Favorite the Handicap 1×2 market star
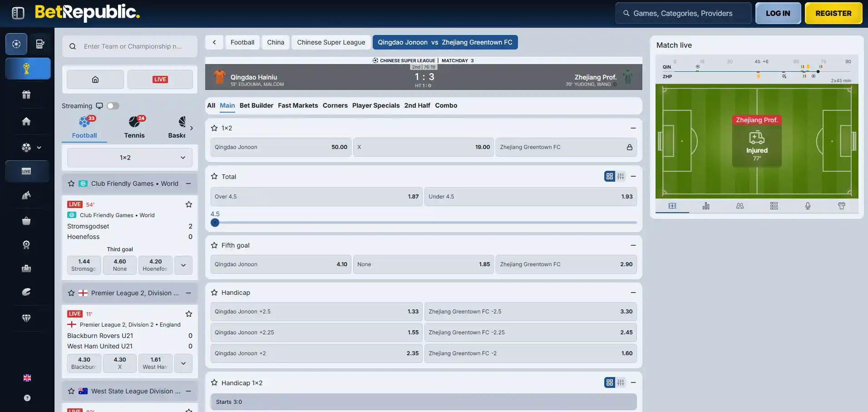868x412 pixels. click(x=214, y=382)
